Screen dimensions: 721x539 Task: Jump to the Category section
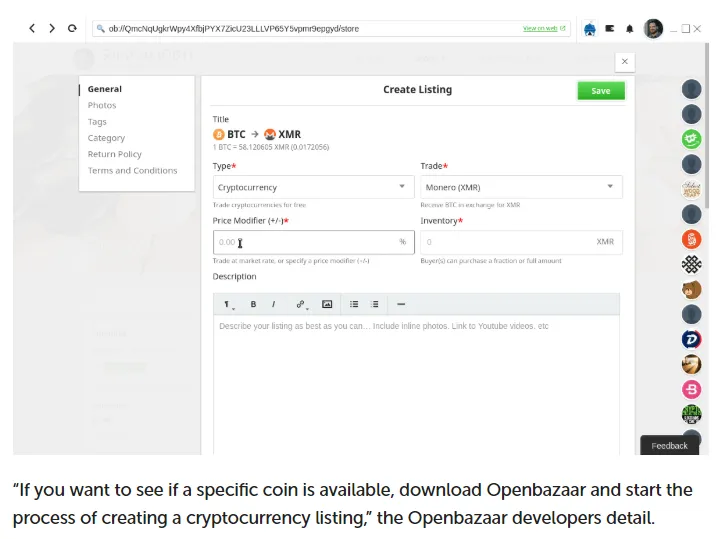click(106, 138)
